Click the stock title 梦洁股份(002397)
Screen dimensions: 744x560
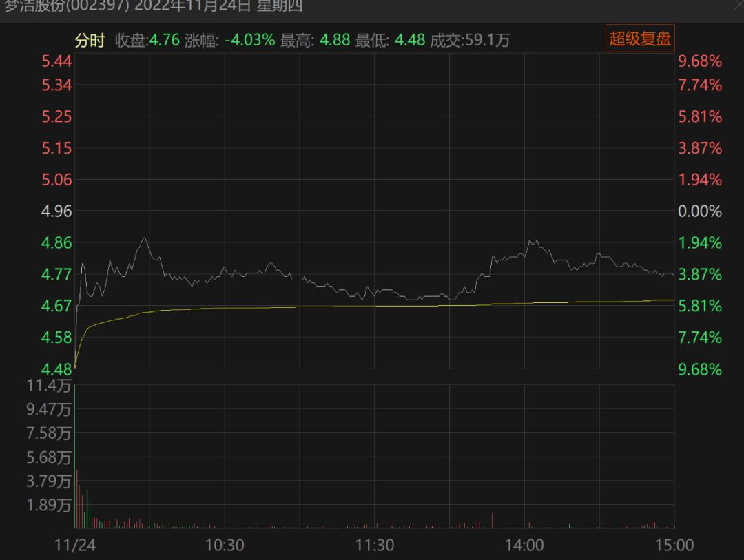click(x=66, y=6)
